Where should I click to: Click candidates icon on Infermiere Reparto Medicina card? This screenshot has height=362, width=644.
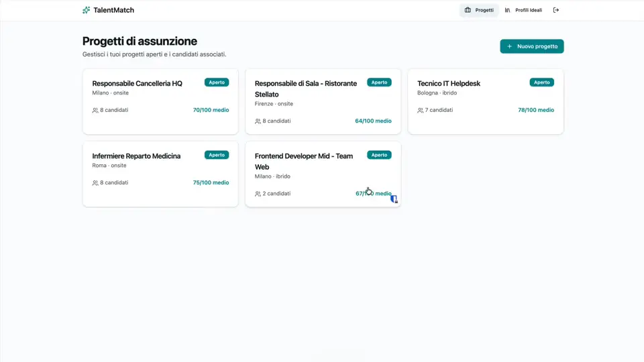[95, 182]
